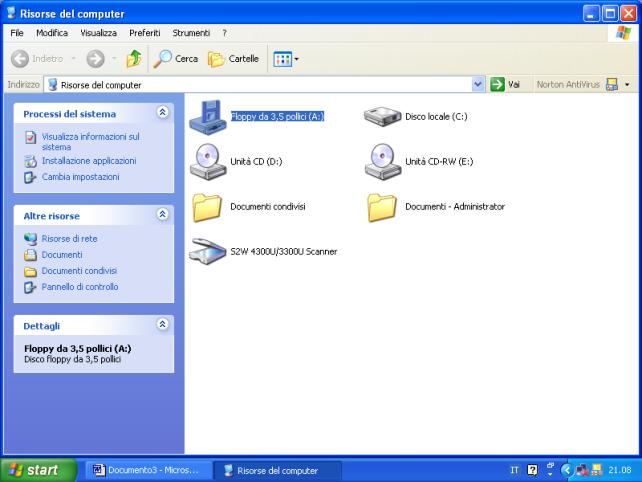Click the help question mark tray icon
The width and height of the screenshot is (642, 482).
[x=532, y=470]
